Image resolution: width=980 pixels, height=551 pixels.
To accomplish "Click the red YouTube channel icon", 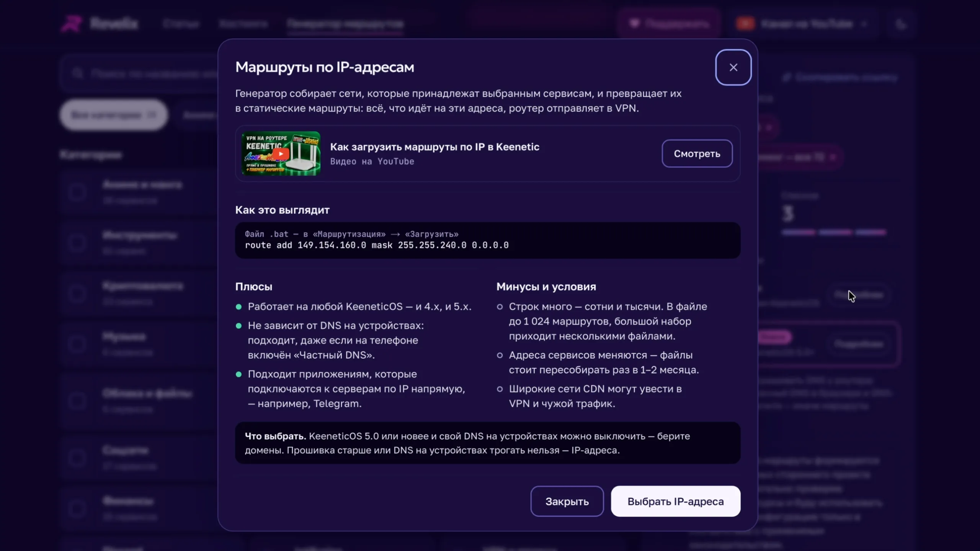I will pyautogui.click(x=745, y=24).
